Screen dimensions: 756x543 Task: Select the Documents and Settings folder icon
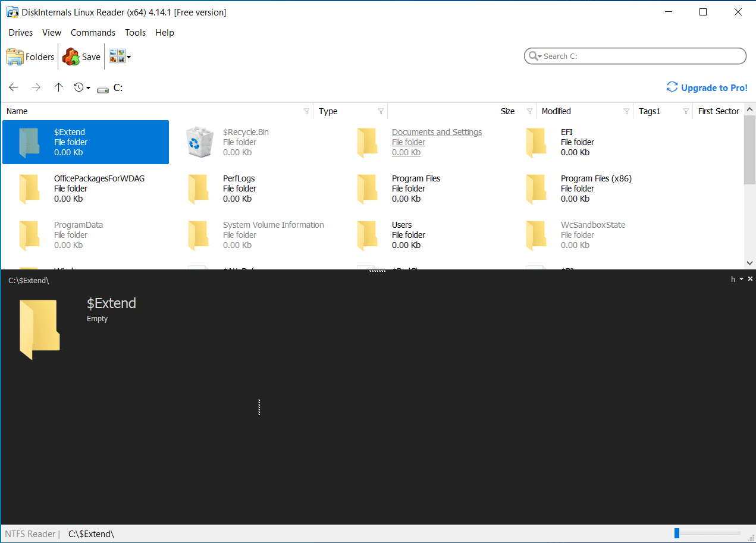[367, 142]
